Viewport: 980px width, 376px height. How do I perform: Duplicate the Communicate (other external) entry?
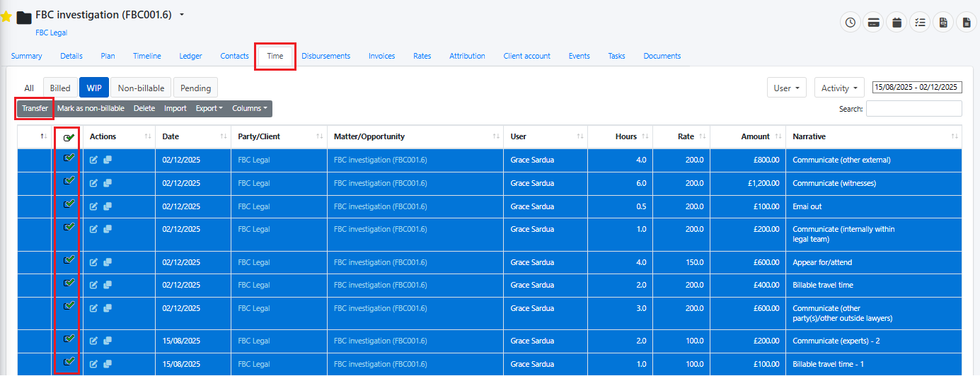(108, 160)
